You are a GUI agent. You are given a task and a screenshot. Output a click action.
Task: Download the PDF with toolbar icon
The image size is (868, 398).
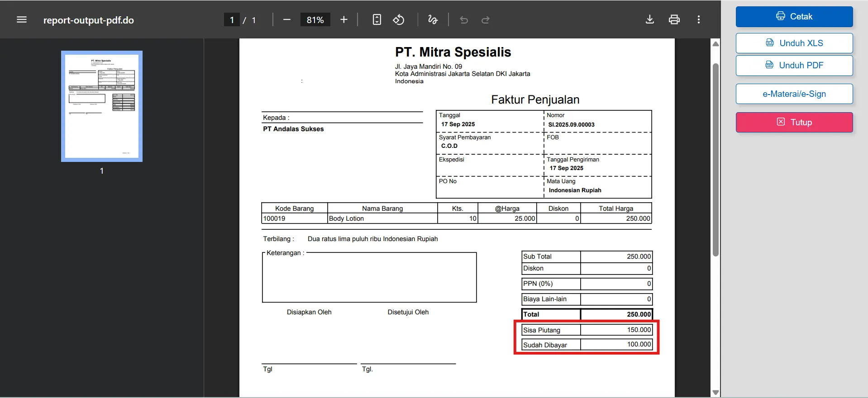[649, 19]
